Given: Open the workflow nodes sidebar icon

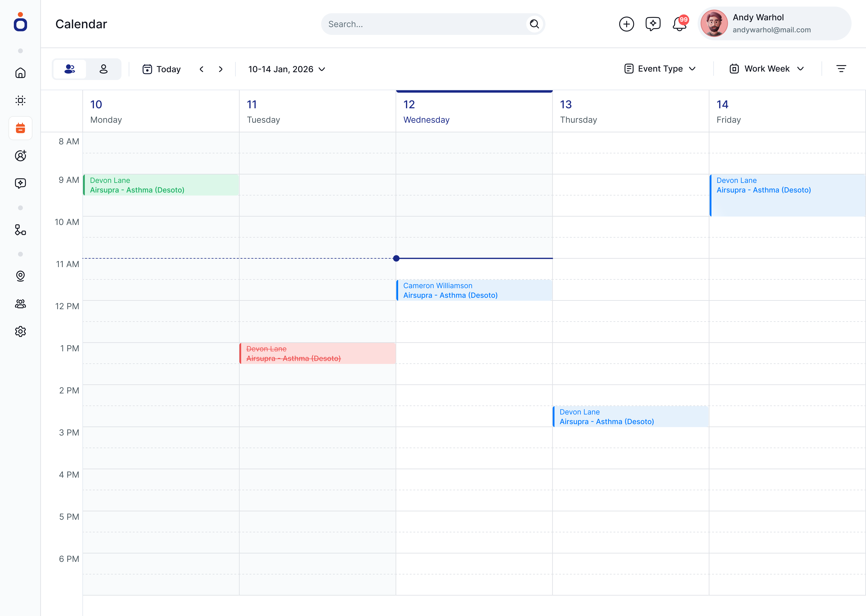Looking at the screenshot, I should click(20, 230).
